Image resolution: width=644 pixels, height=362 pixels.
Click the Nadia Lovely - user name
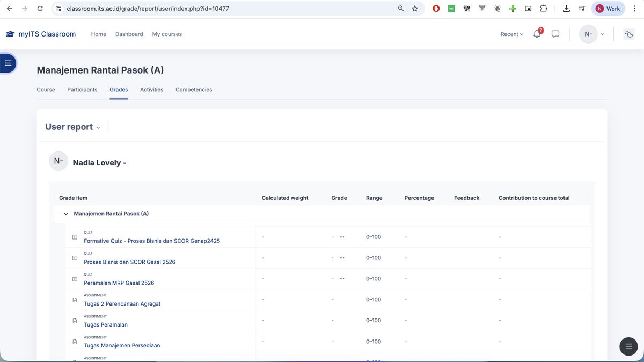coord(99,163)
